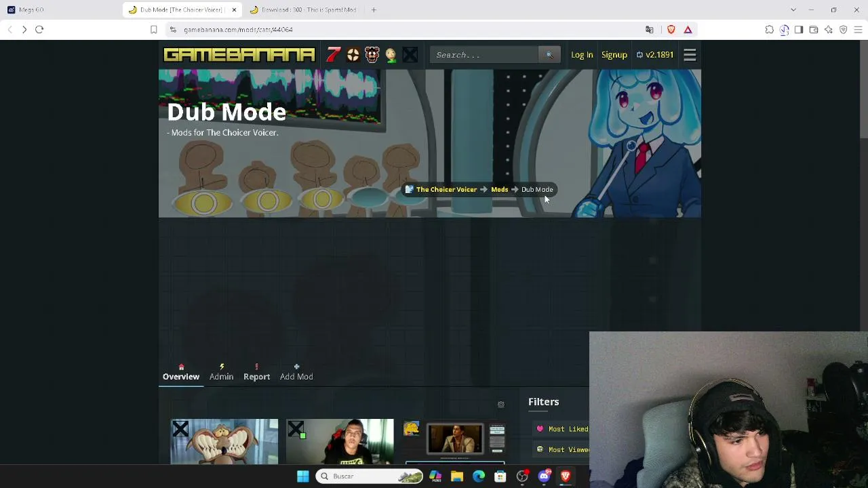Click the gear icon above the Filters panel
The width and height of the screenshot is (868, 488).
(501, 405)
